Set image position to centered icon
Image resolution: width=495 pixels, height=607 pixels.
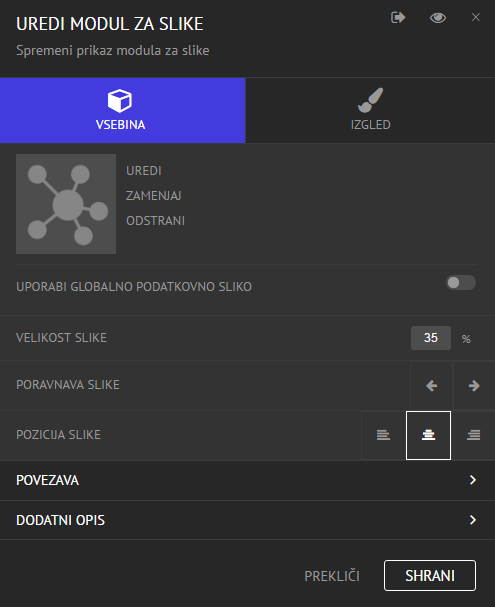click(x=428, y=435)
